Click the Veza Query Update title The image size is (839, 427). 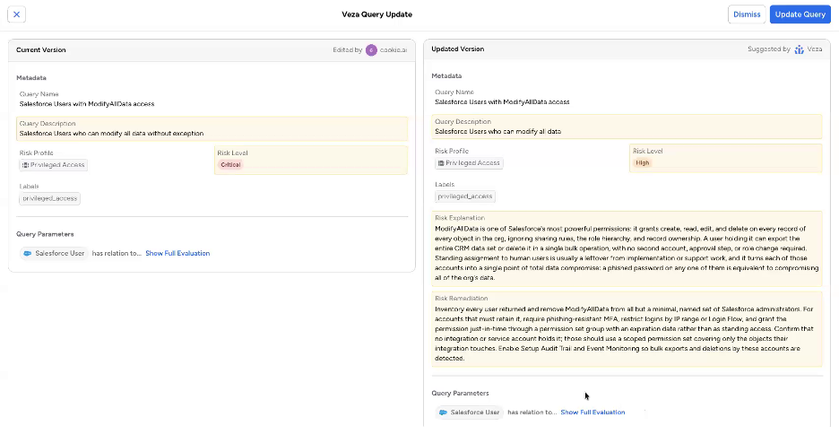377,14
